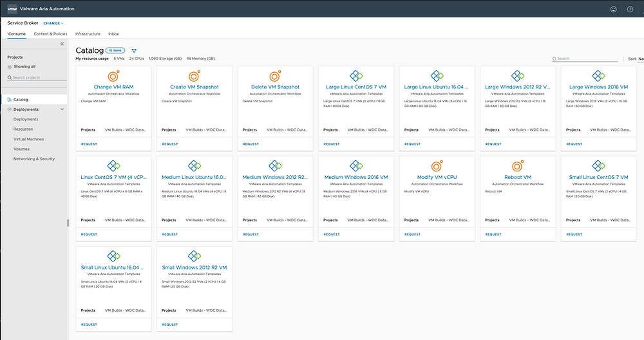Click the 24 CPUs resource usage text
The image size is (644, 340).
click(x=137, y=59)
